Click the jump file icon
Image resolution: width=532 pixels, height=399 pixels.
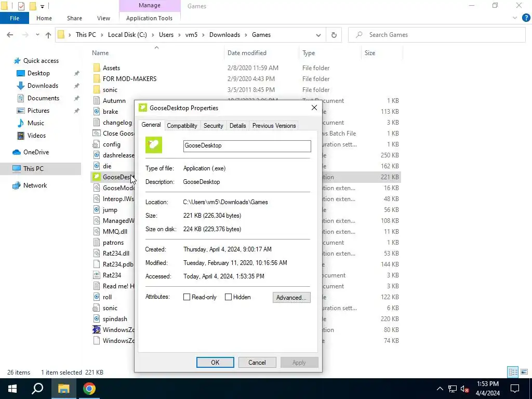pyautogui.click(x=97, y=210)
